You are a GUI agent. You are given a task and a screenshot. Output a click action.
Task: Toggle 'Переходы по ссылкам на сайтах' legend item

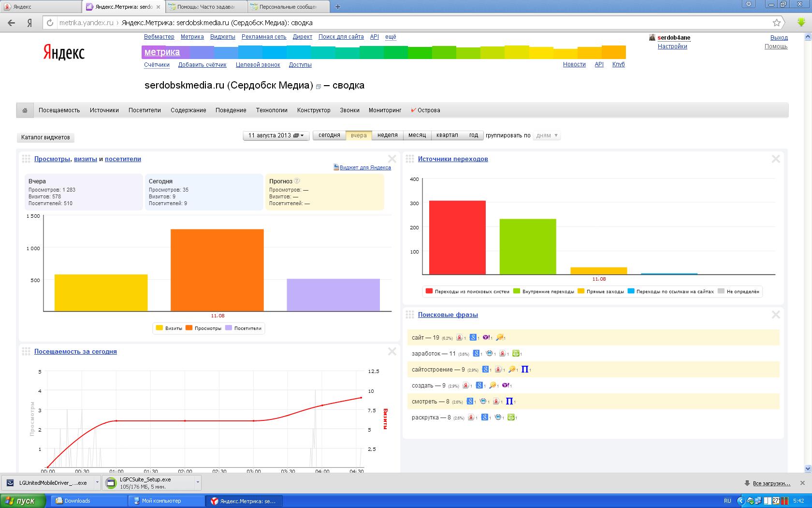[671, 291]
